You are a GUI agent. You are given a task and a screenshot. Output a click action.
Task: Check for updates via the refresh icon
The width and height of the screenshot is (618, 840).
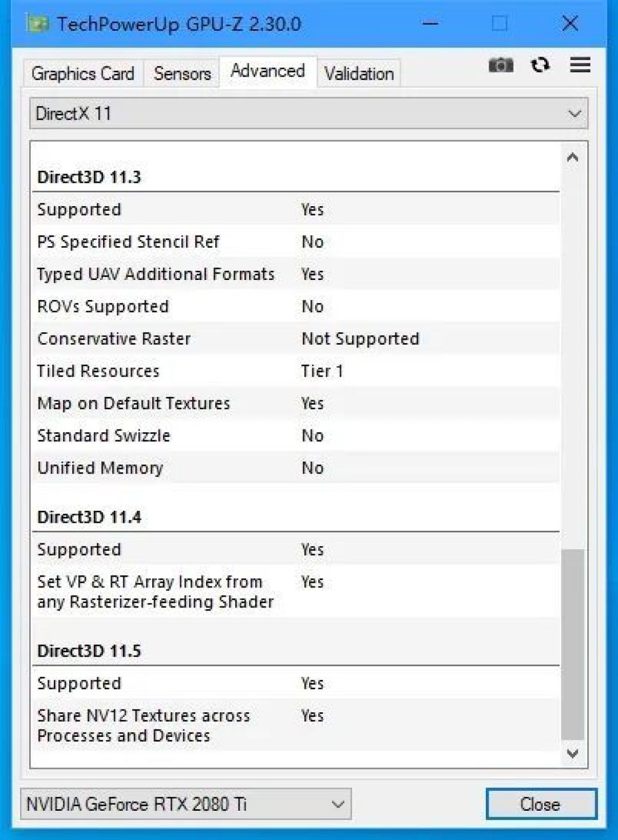tap(540, 65)
